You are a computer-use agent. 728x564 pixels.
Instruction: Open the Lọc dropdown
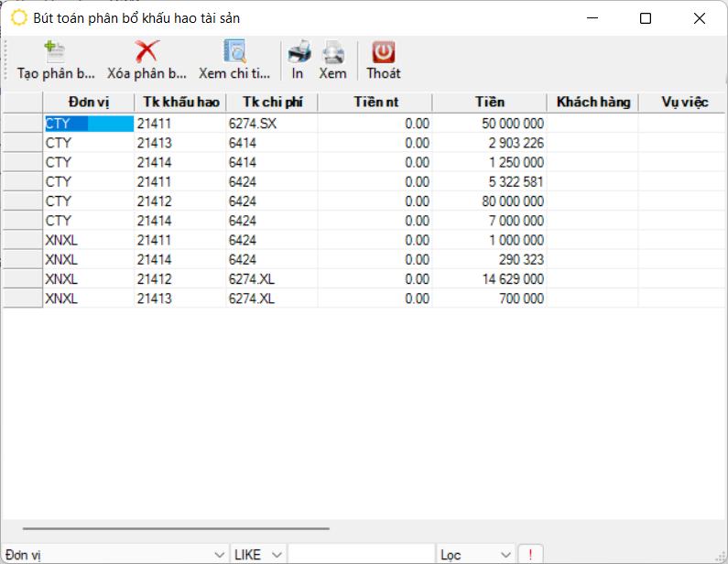[505, 555]
